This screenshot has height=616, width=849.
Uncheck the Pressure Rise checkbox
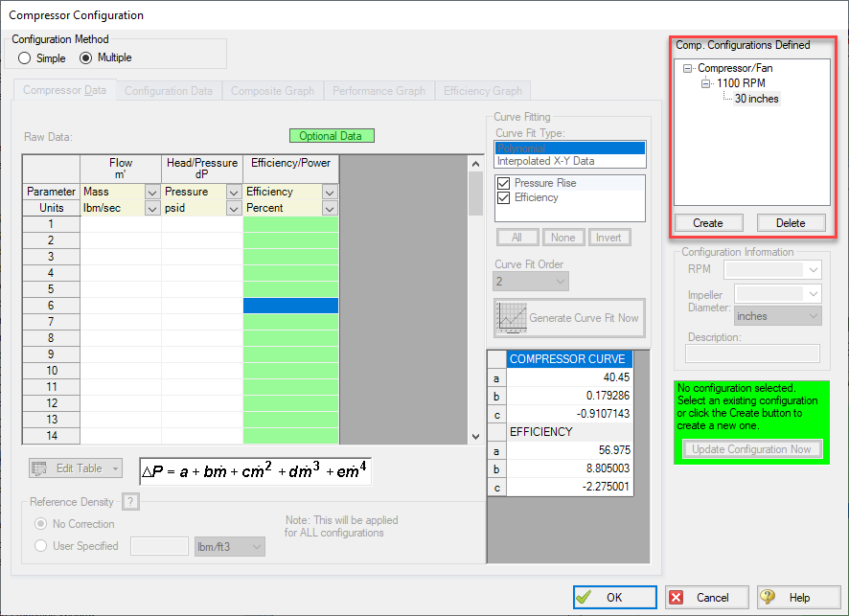click(x=504, y=183)
